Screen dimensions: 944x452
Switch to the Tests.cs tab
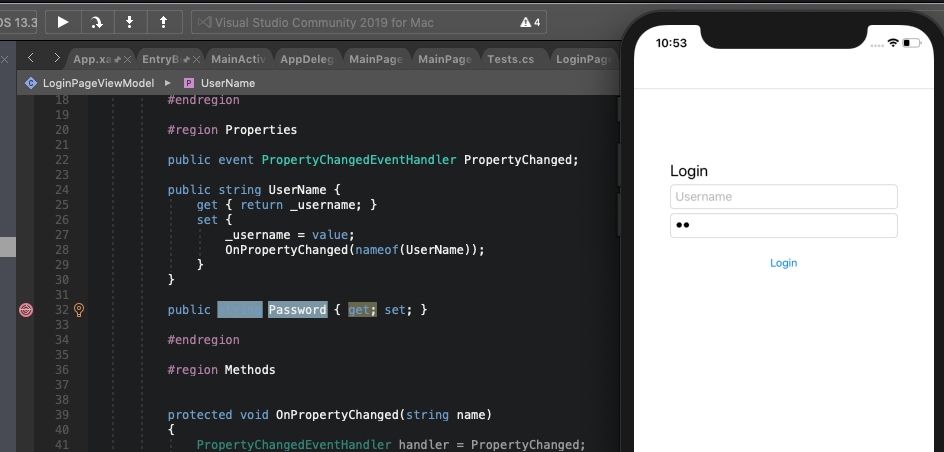pos(511,59)
